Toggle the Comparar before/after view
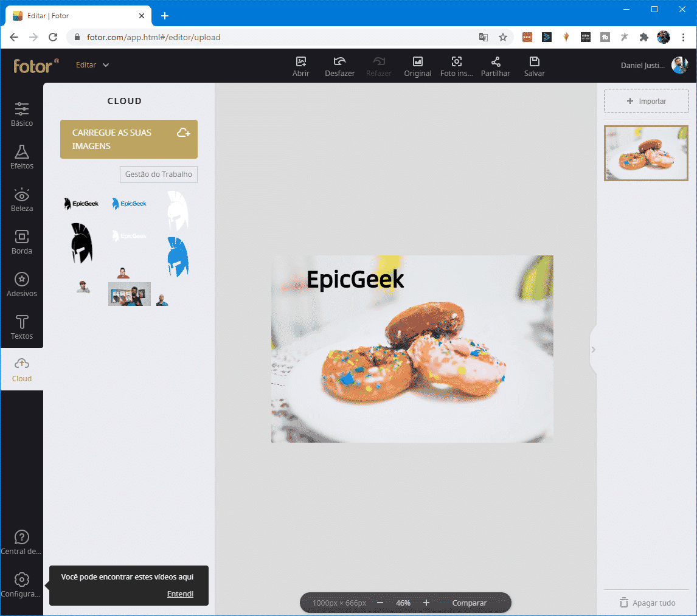Viewport: 697px width, 616px height. (x=469, y=603)
